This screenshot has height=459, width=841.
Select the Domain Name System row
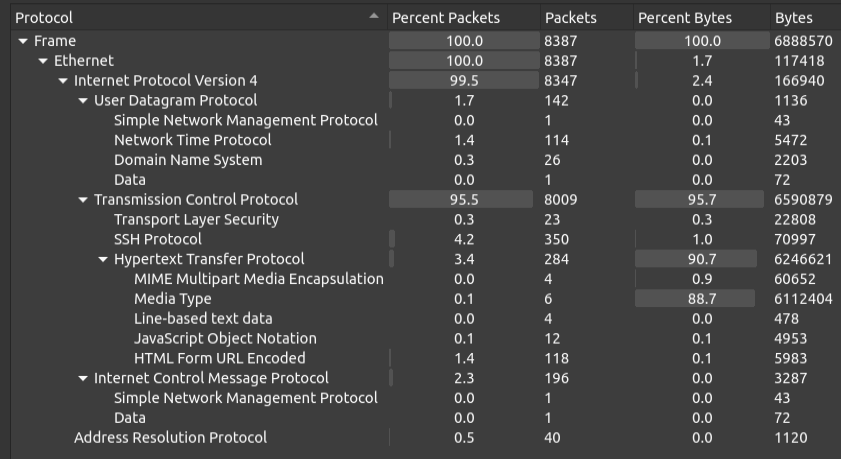(188, 160)
